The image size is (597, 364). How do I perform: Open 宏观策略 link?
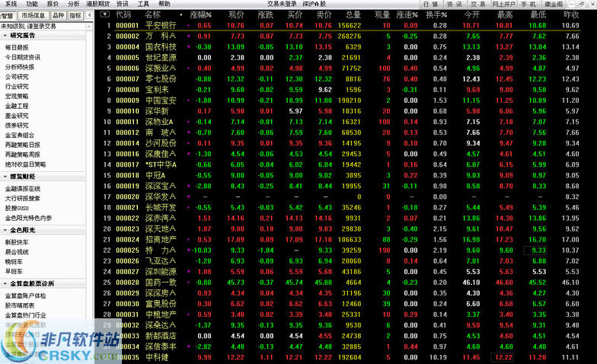[x=17, y=96]
